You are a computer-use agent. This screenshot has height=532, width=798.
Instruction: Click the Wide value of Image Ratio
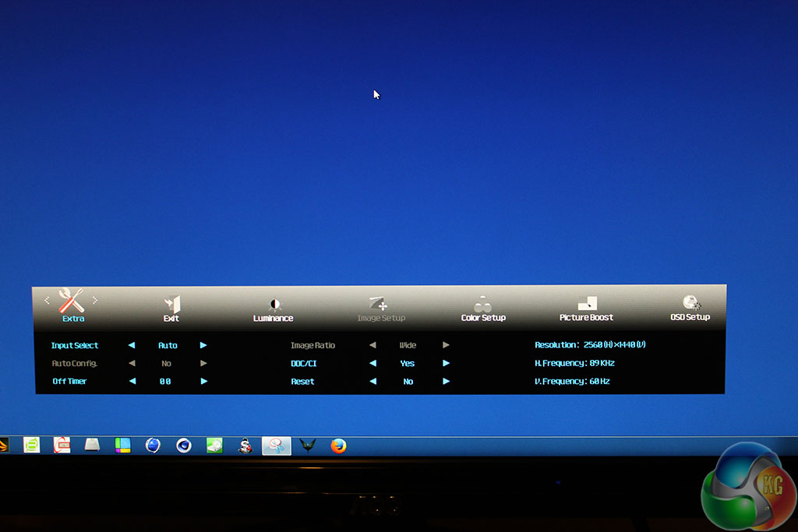[x=408, y=345]
